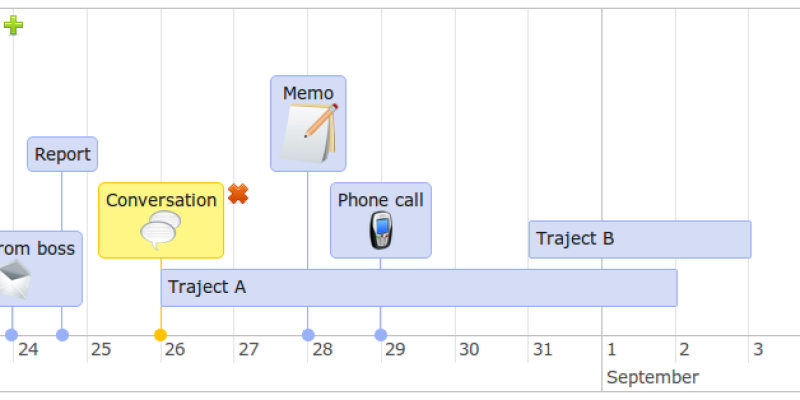The height and width of the screenshot is (400, 800).
Task: Click the speech bubbles icon in Conversation
Action: pos(161,230)
